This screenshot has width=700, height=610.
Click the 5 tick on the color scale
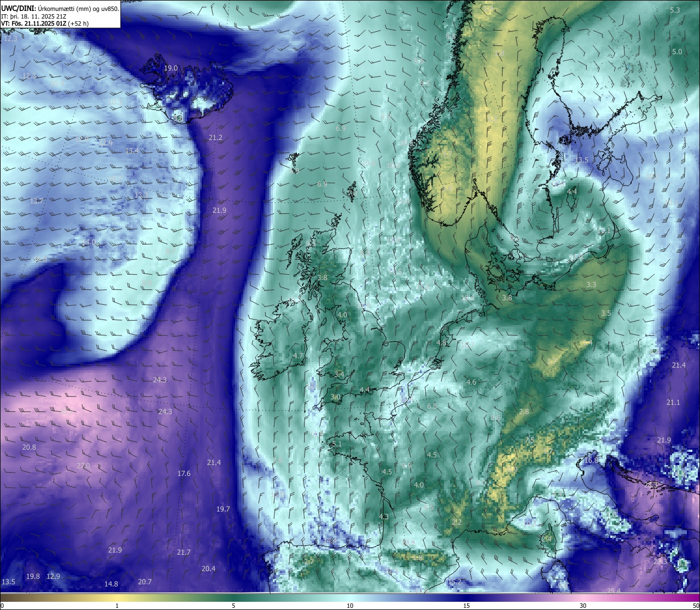[234, 606]
